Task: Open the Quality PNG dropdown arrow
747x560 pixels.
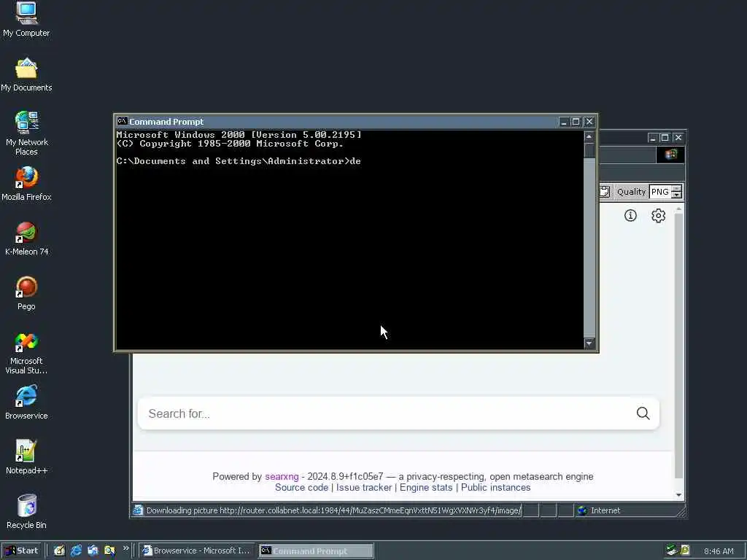Action: (x=676, y=195)
